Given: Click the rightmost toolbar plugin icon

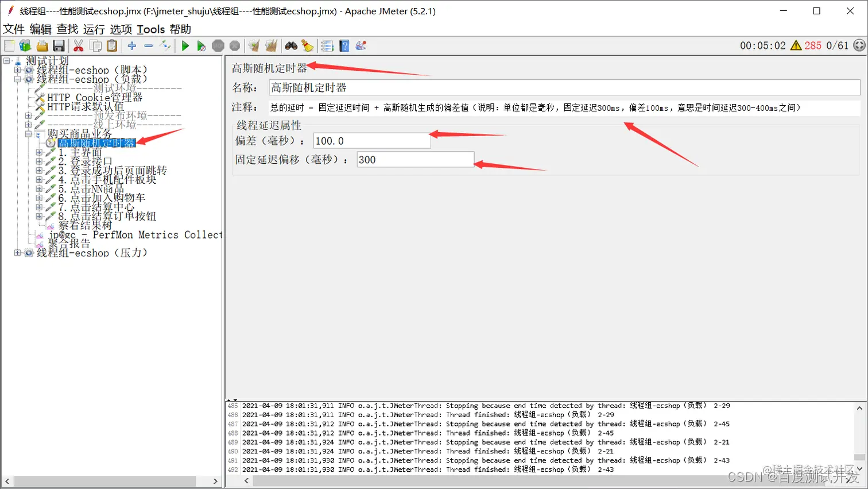Looking at the screenshot, I should 361,46.
